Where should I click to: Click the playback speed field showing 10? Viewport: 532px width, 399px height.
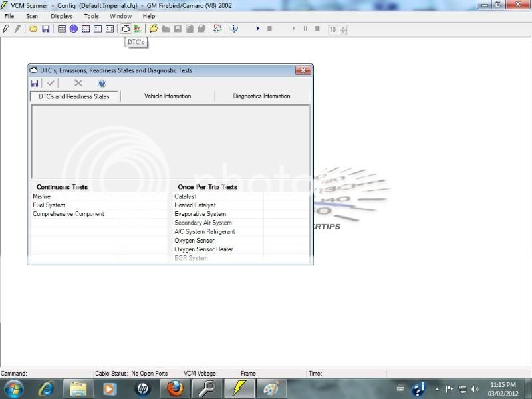(x=333, y=29)
